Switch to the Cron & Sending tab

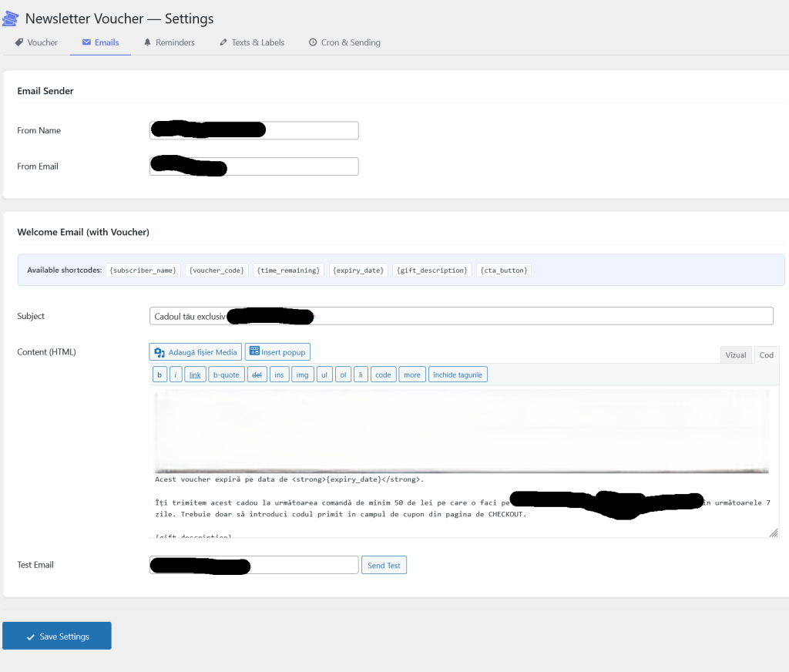[x=344, y=42]
